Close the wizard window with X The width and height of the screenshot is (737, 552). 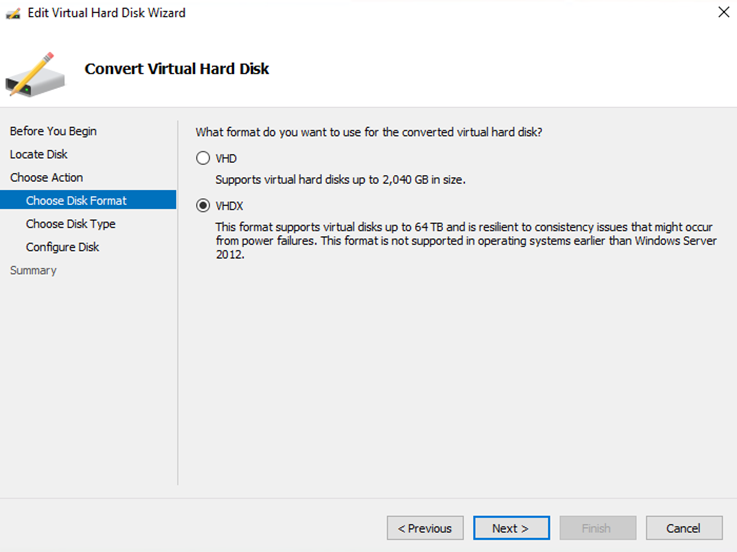click(723, 13)
